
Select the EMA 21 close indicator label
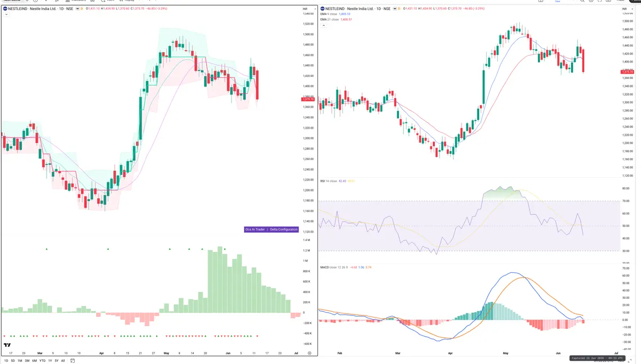click(330, 20)
